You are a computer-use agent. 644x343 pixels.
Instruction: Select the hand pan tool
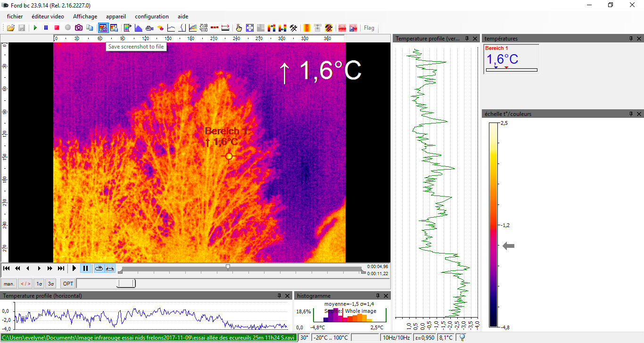239,28
